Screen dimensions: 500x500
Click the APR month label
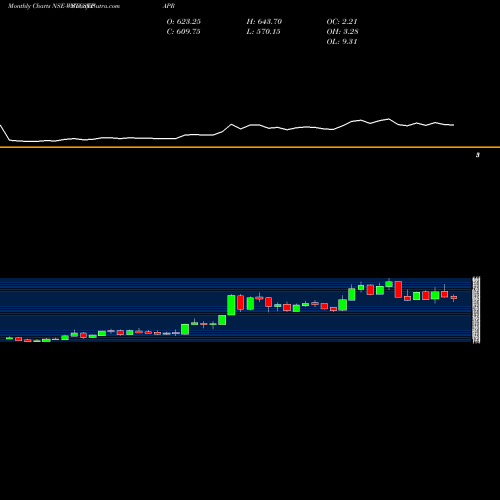(169, 6)
